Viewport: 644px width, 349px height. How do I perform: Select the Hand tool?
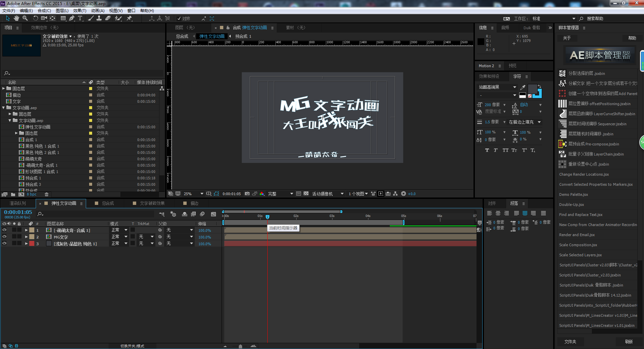pos(16,18)
